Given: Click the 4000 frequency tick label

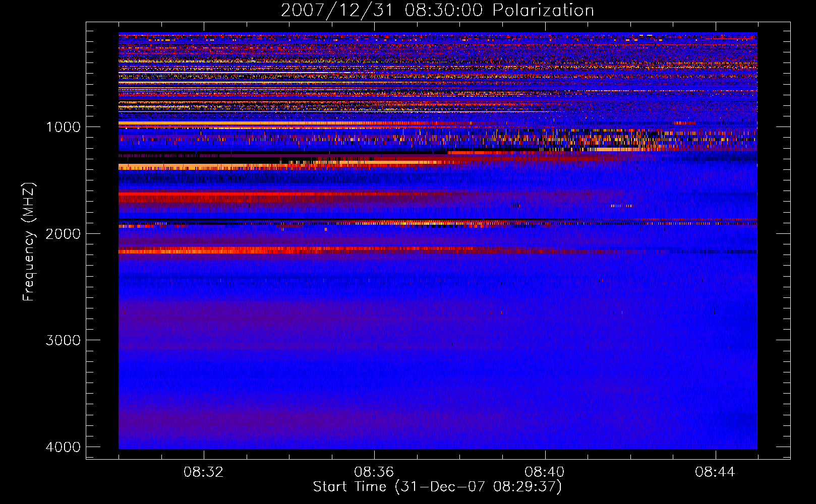Looking at the screenshot, I should (x=63, y=447).
